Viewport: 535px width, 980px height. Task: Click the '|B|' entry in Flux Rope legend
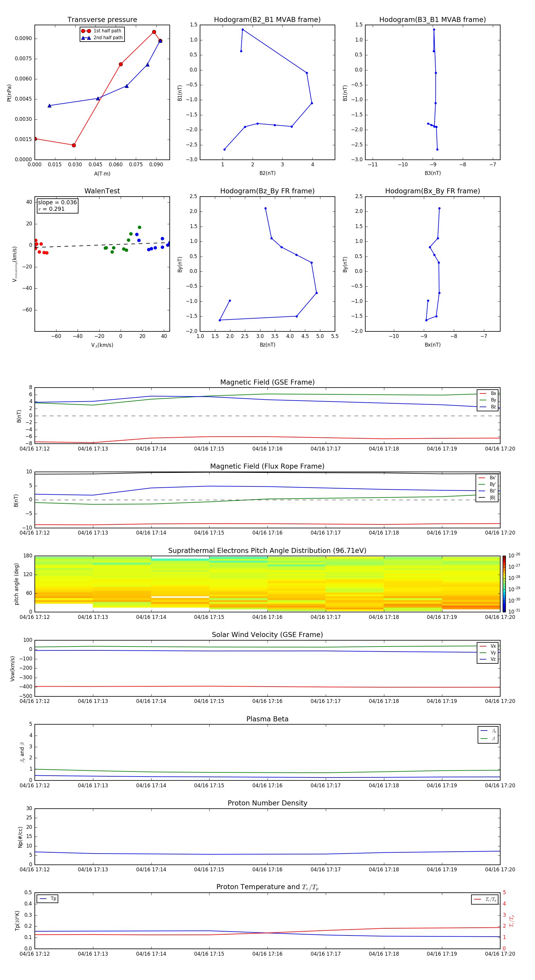click(x=487, y=498)
